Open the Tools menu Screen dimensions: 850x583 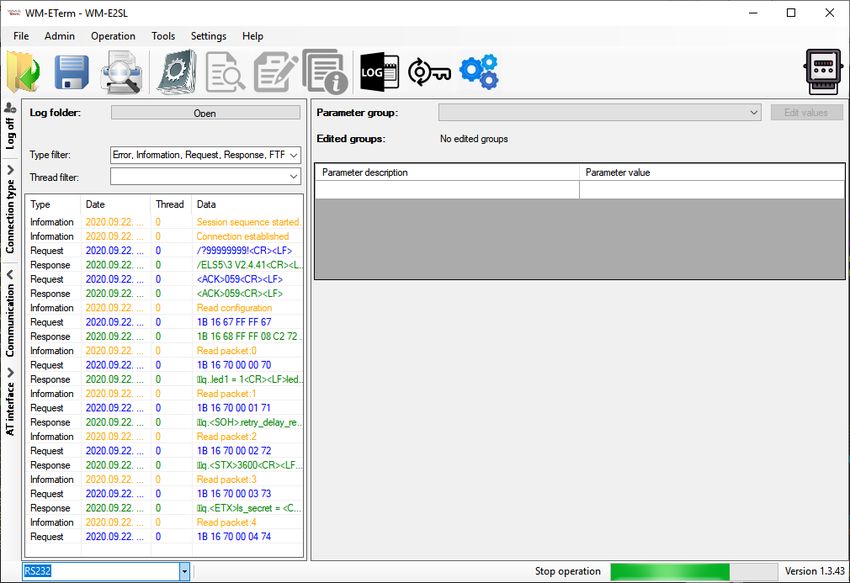point(163,36)
